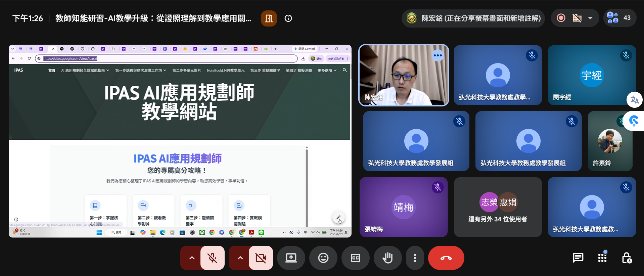Toggle the raise hand button

click(x=388, y=258)
